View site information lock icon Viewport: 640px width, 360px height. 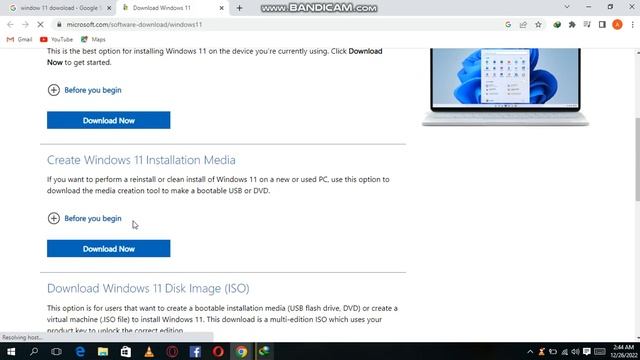[59, 24]
